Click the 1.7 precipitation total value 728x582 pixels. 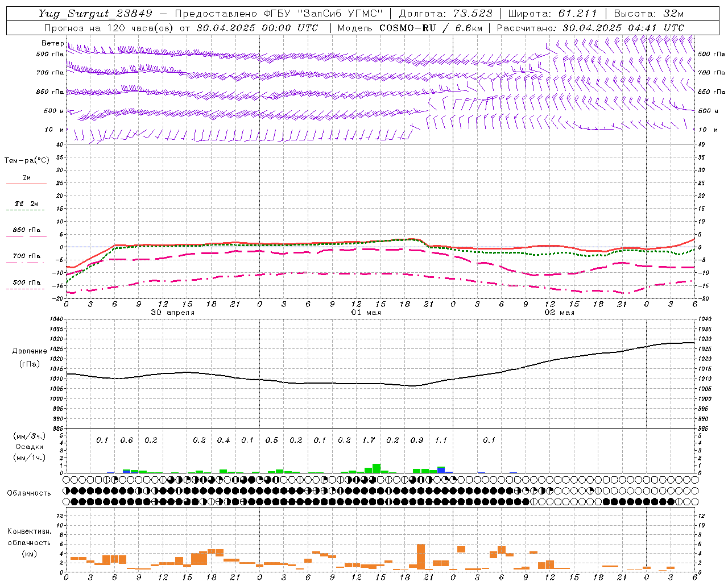pyautogui.click(x=369, y=440)
